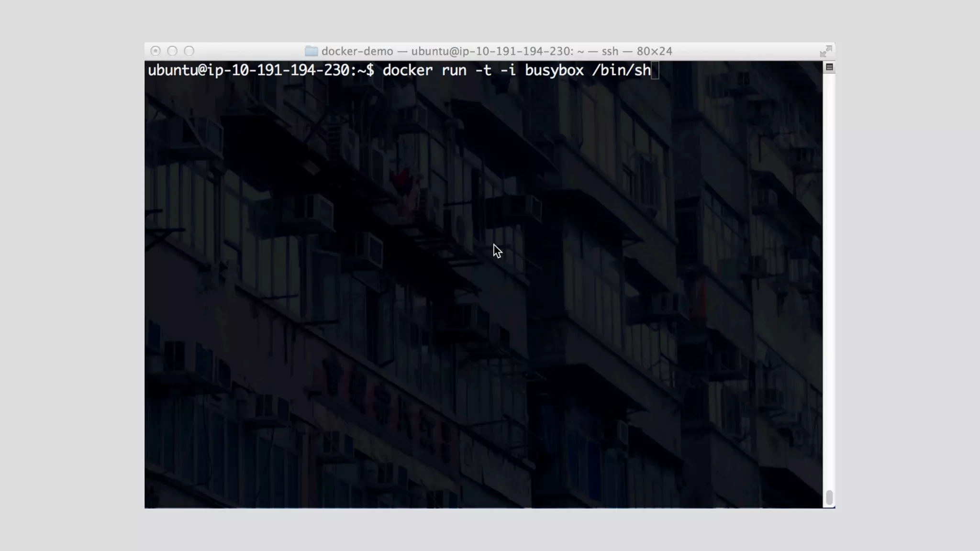
Task: Click the word busybox in the command
Action: tap(554, 71)
